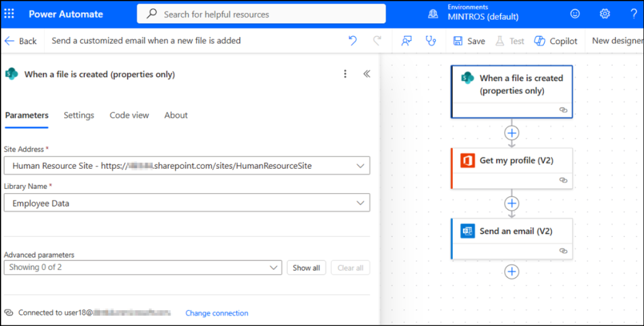This screenshot has width=644, height=326.
Task: Click the search magnifier icon
Action: pyautogui.click(x=152, y=14)
